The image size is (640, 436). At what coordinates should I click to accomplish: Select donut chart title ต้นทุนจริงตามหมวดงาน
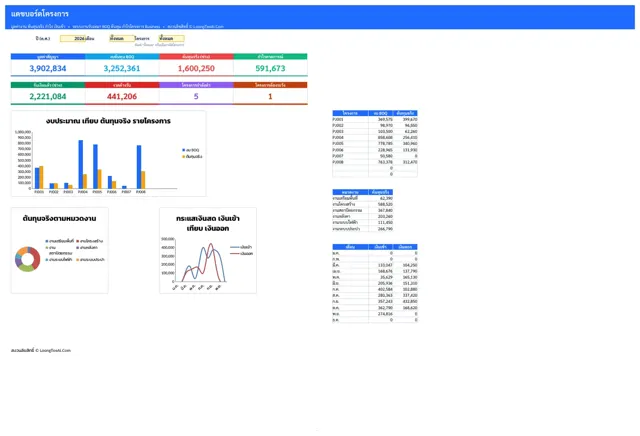tap(60, 218)
